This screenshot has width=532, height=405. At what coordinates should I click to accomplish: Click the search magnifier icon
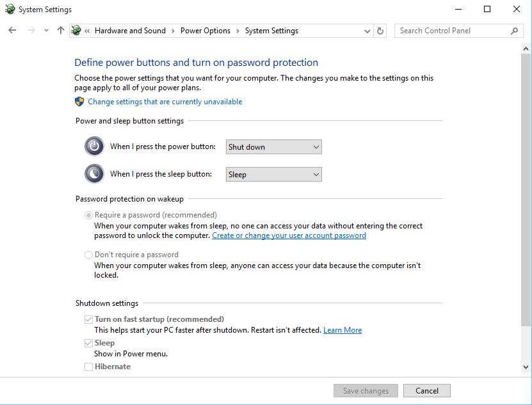pyautogui.click(x=514, y=30)
